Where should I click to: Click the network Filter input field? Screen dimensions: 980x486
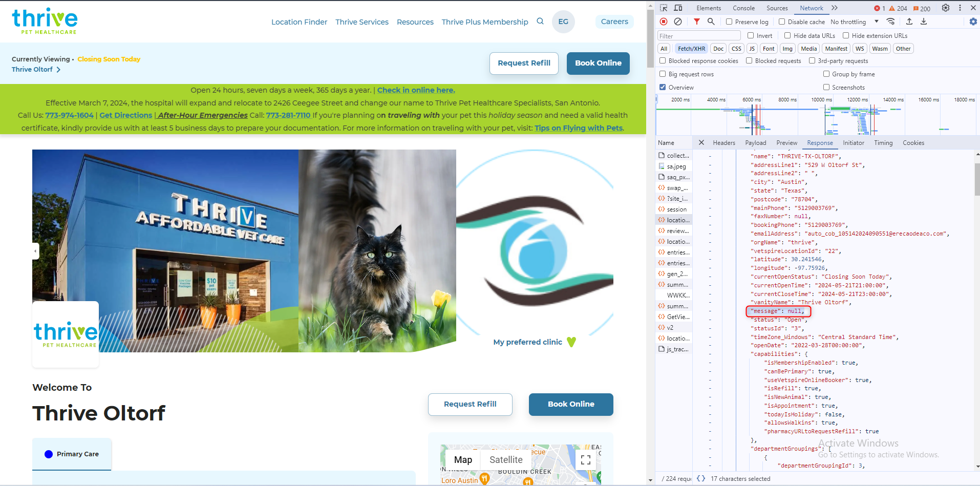pyautogui.click(x=699, y=36)
